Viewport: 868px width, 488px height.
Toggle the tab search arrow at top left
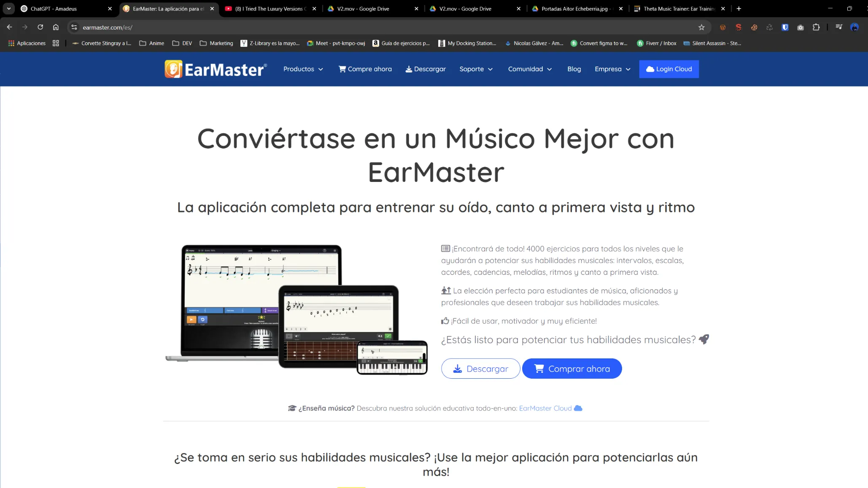coord(8,8)
